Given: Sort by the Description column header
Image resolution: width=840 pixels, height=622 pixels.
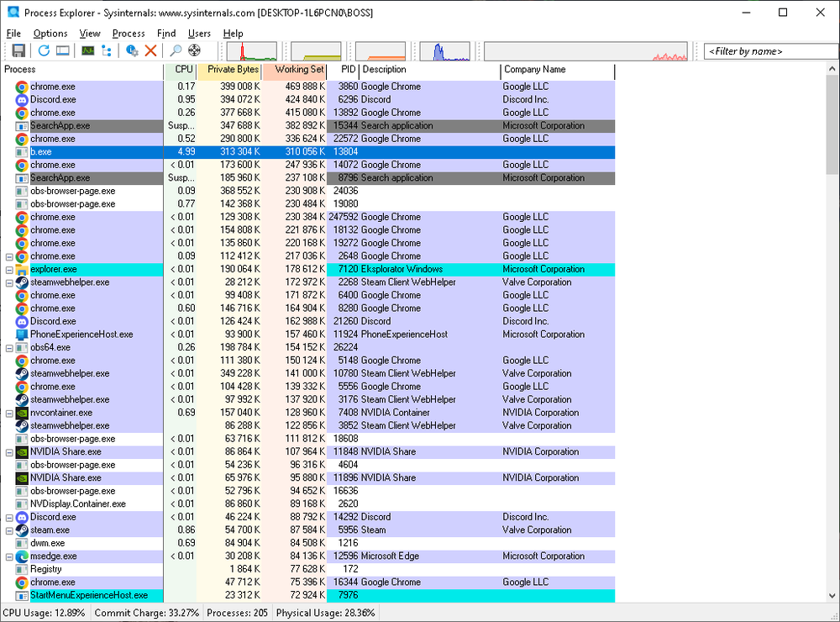Looking at the screenshot, I should (429, 70).
